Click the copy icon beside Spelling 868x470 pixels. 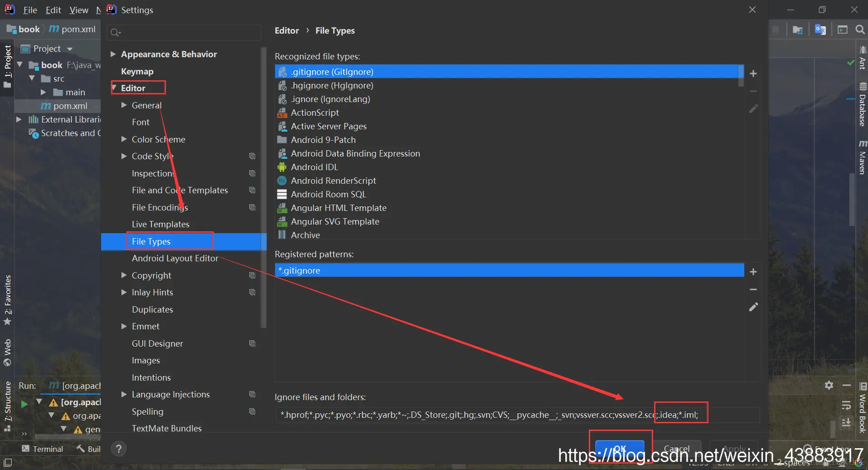252,411
